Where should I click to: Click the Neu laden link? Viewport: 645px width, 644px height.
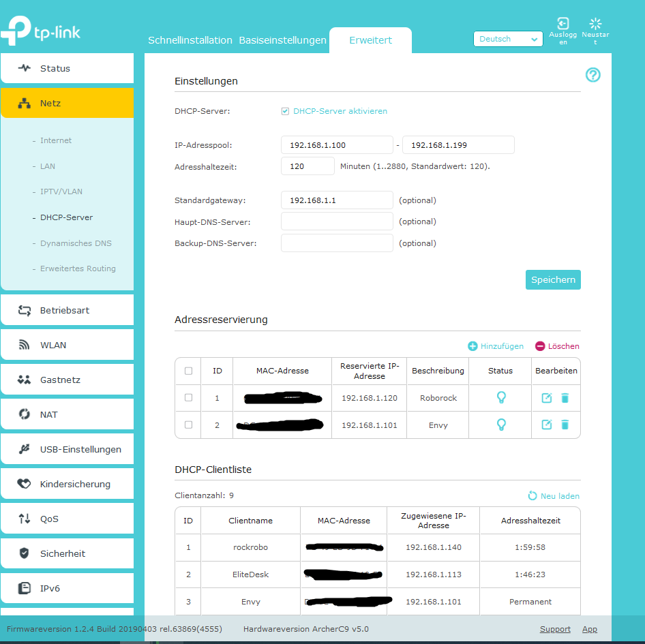coord(560,496)
